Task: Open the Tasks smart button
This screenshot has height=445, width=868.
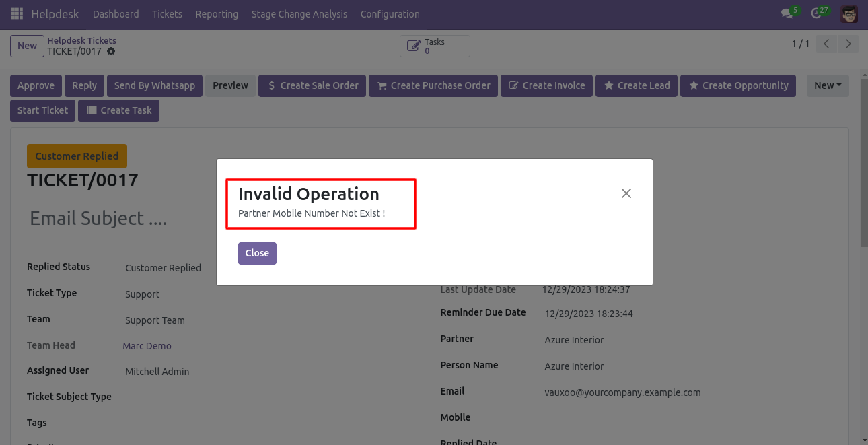Action: tap(435, 46)
